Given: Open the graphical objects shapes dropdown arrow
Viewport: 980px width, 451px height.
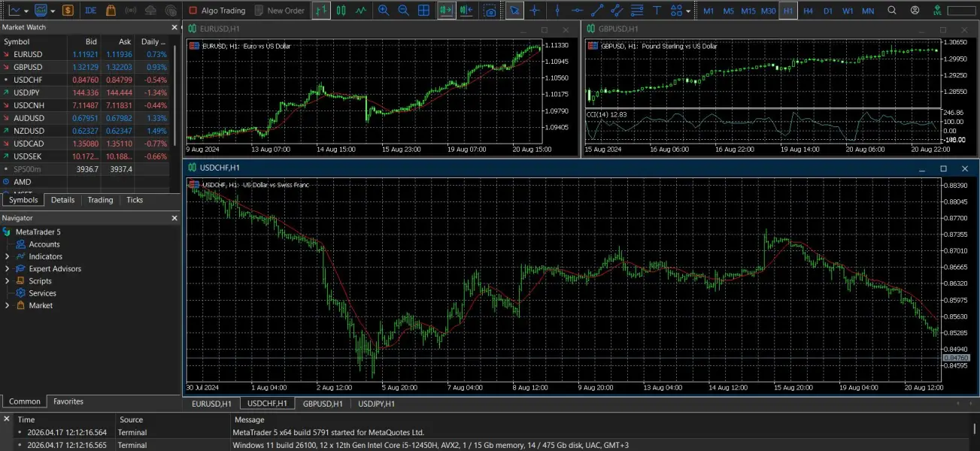Looking at the screenshot, I should [688, 11].
